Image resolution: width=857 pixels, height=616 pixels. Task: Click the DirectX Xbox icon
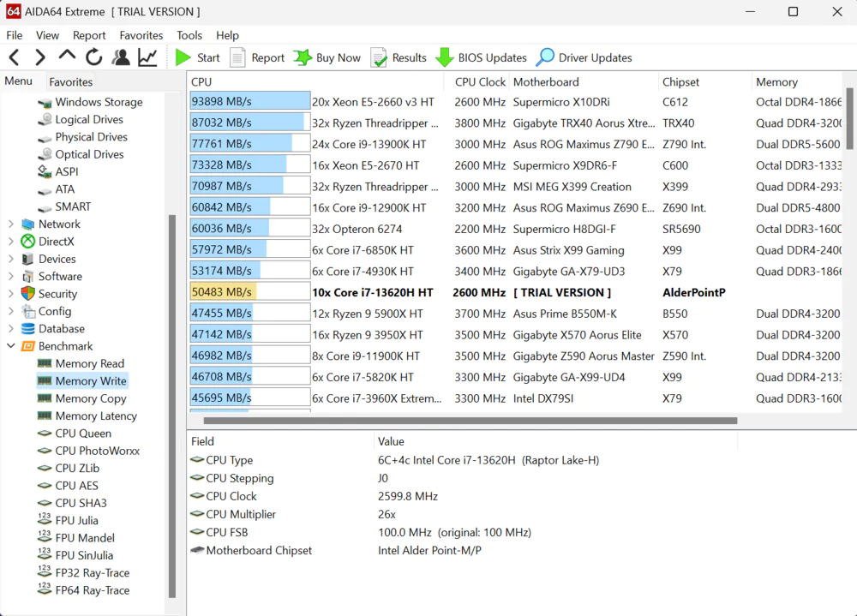coord(28,241)
